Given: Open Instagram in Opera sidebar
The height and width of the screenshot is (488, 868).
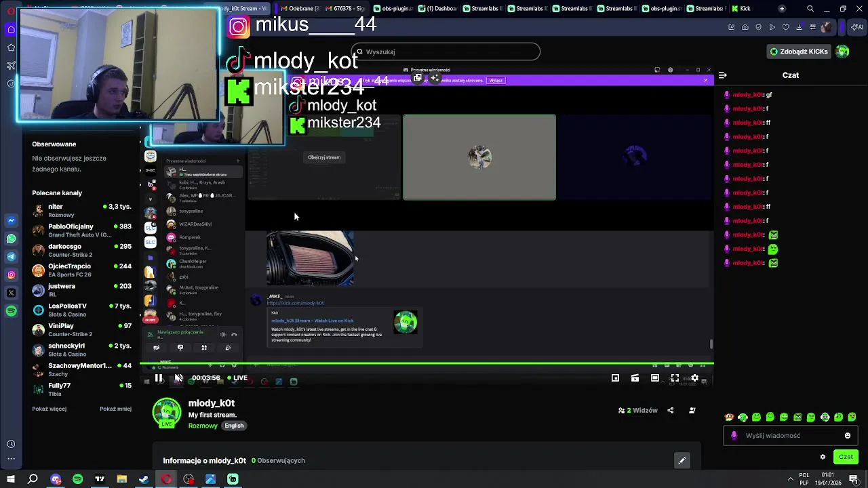Looking at the screenshot, I should coord(11,275).
